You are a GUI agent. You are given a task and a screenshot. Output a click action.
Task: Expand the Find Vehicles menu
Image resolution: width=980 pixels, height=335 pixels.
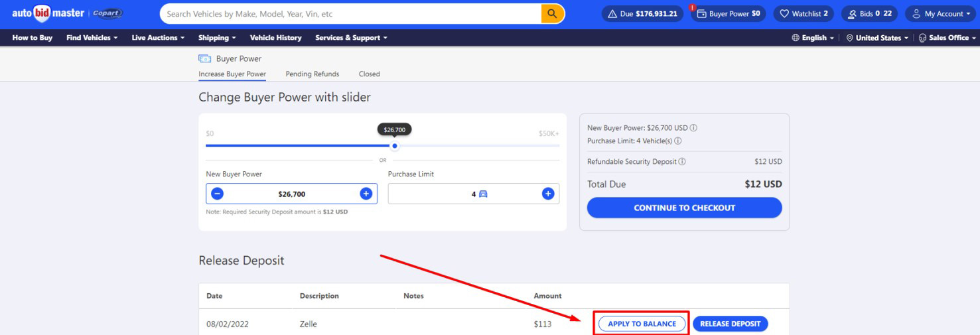click(92, 38)
